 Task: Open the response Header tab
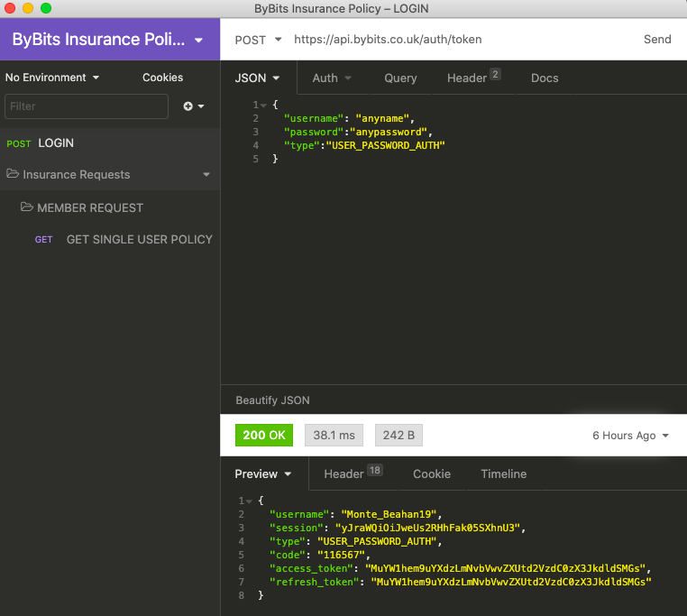click(353, 473)
